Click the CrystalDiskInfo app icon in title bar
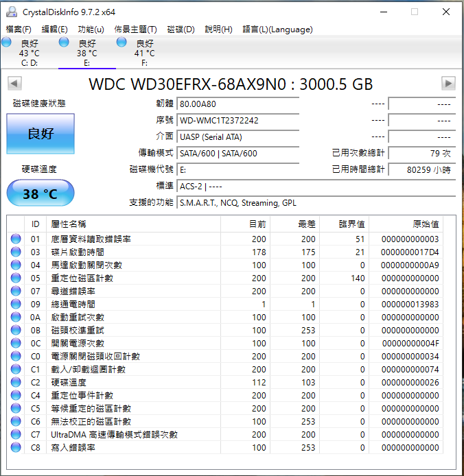The height and width of the screenshot is (476, 464). pos(12,12)
